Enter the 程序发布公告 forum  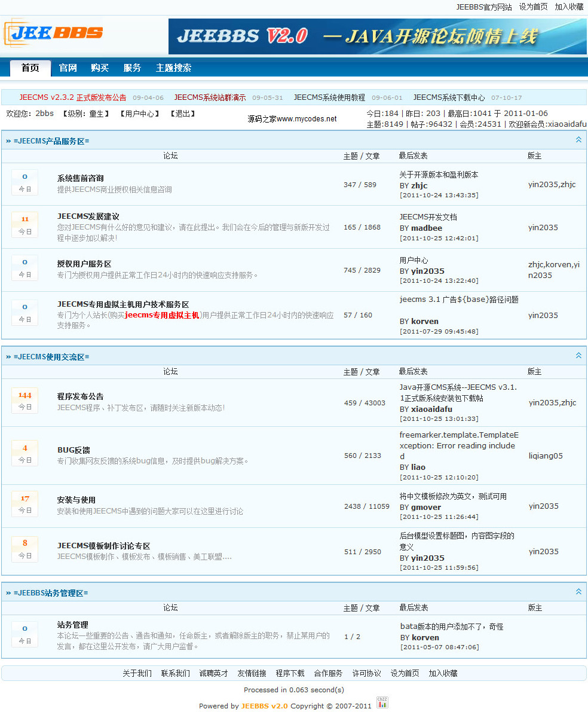tap(80, 396)
